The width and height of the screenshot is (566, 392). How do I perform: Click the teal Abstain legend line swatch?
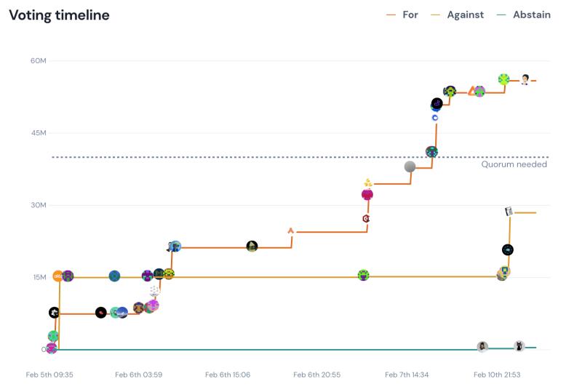point(501,15)
